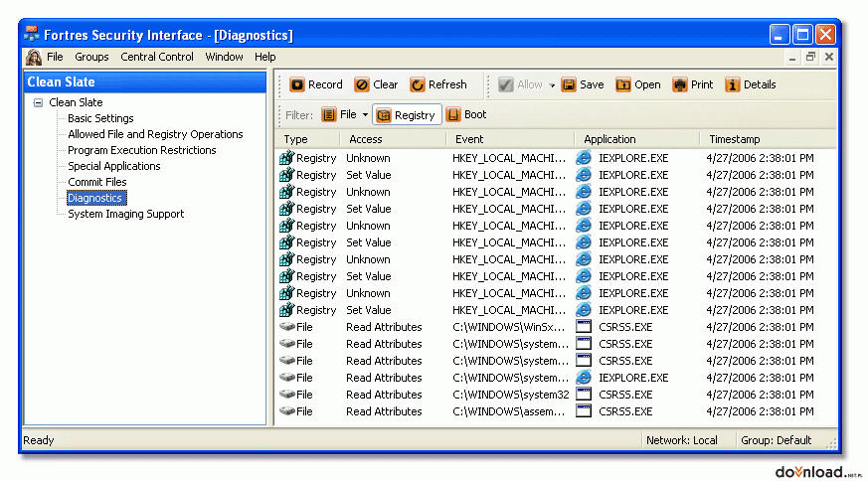
Task: Sort by the Event column header
Action: pos(510,139)
